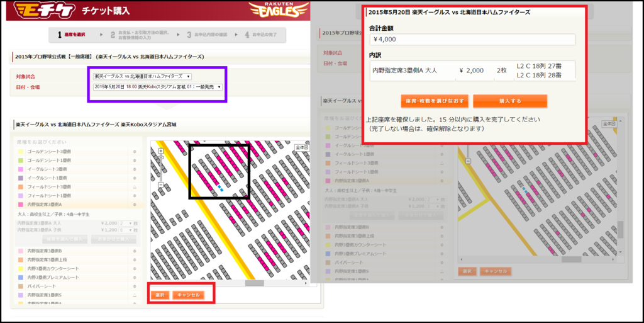Click おまかせで購入 on the undimmed page

point(114,239)
